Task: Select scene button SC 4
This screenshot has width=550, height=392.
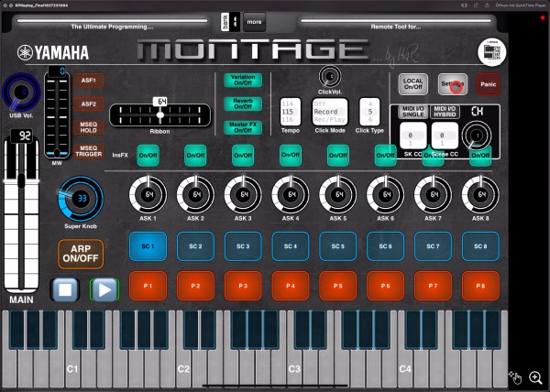Action: tap(291, 246)
